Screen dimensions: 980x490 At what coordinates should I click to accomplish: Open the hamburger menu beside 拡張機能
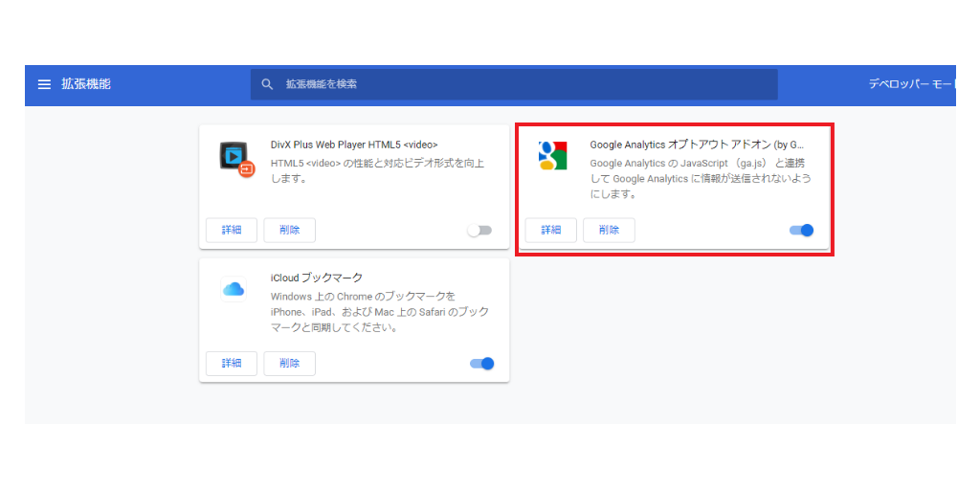[x=44, y=84]
